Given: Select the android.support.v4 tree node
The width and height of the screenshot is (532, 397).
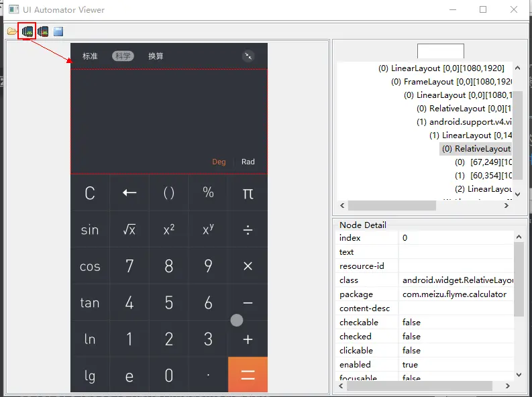Looking at the screenshot, I should pyautogui.click(x=464, y=121).
